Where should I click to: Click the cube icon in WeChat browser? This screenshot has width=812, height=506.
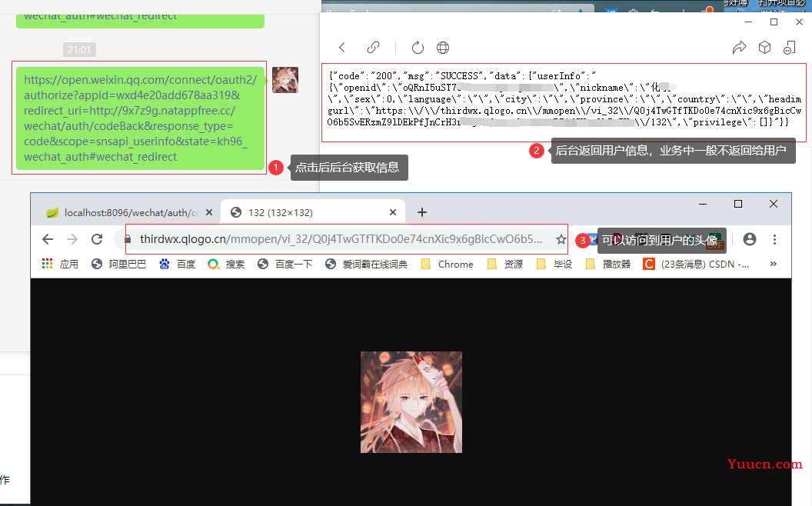tap(764, 48)
